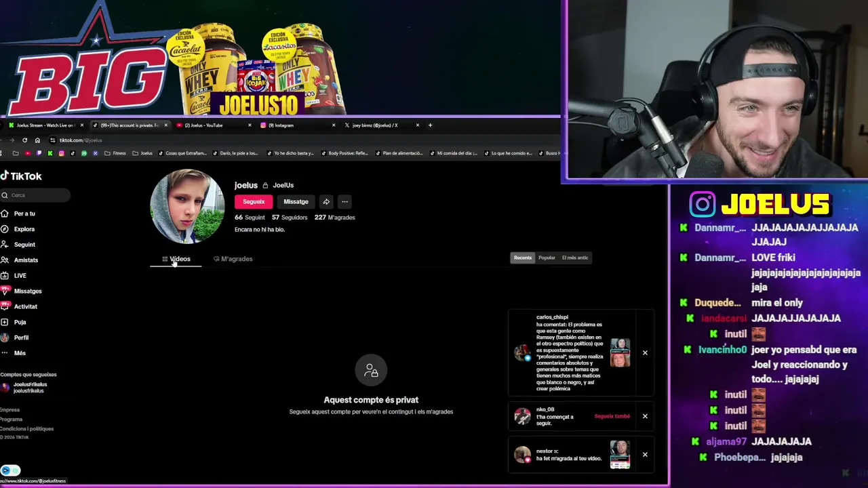View the 66 Seguint following count
868x488 pixels.
(250, 218)
